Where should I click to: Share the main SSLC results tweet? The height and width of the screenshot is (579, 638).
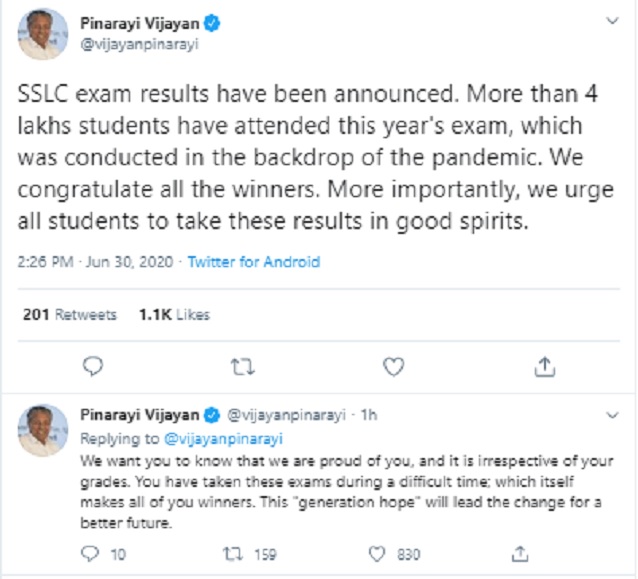(x=545, y=367)
